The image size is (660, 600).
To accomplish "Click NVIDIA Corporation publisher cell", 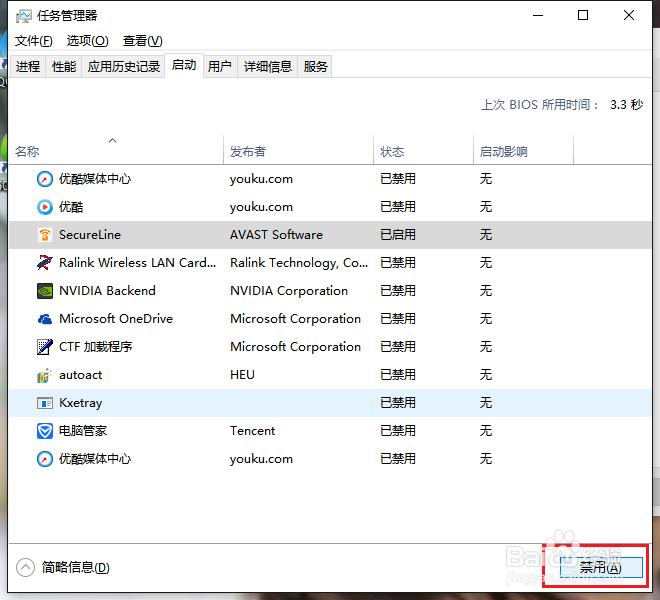I will 289,291.
